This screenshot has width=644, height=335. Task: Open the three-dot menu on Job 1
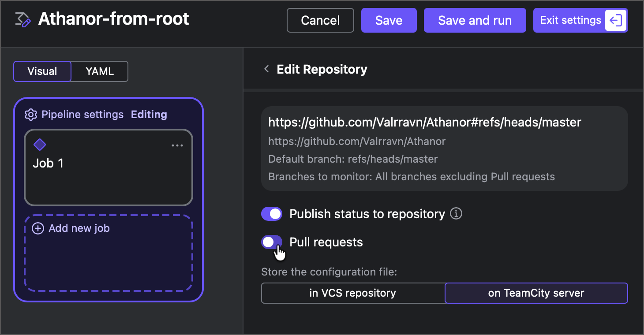pyautogui.click(x=177, y=145)
